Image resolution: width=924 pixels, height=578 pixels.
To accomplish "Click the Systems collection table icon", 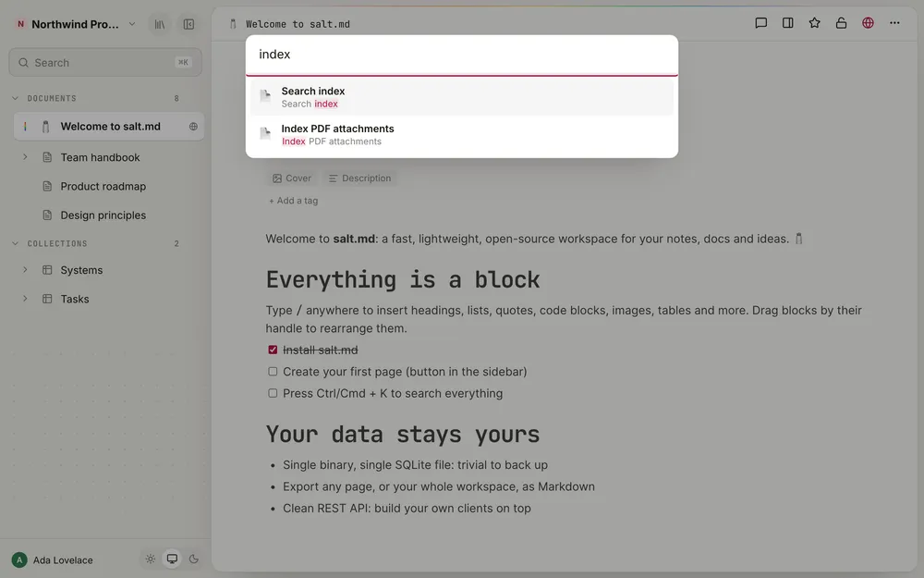I will coord(47,270).
